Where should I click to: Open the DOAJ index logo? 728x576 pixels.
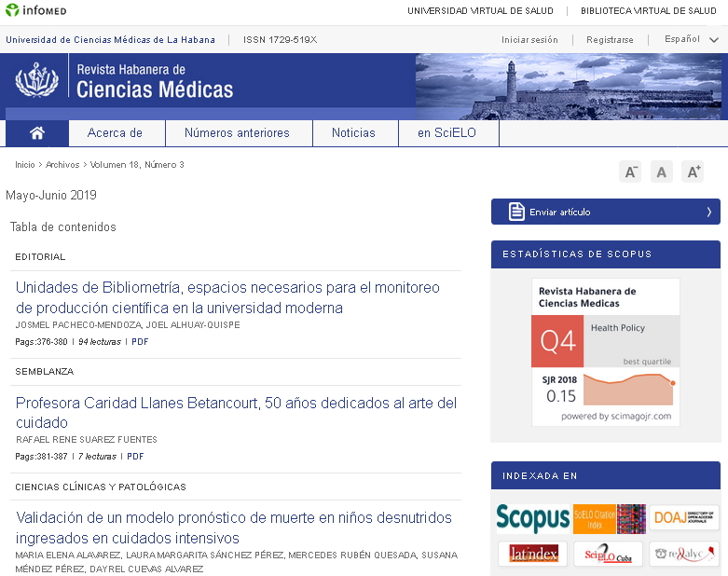pos(684,517)
